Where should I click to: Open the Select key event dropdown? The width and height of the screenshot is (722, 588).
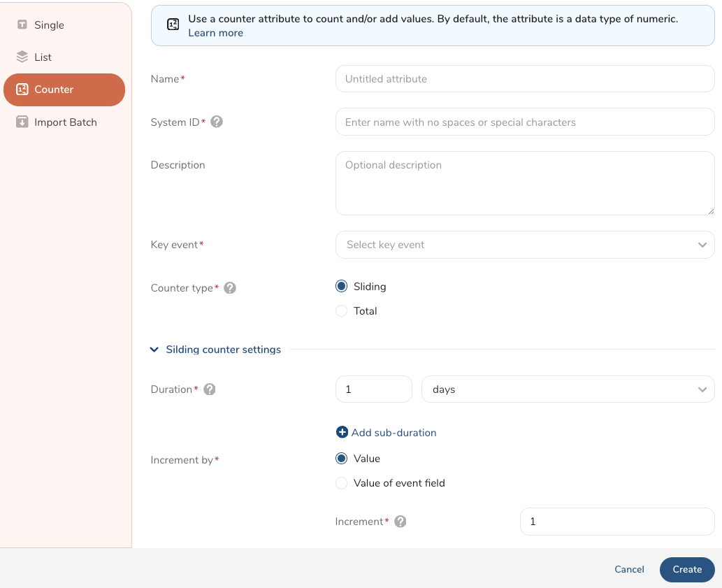point(524,245)
